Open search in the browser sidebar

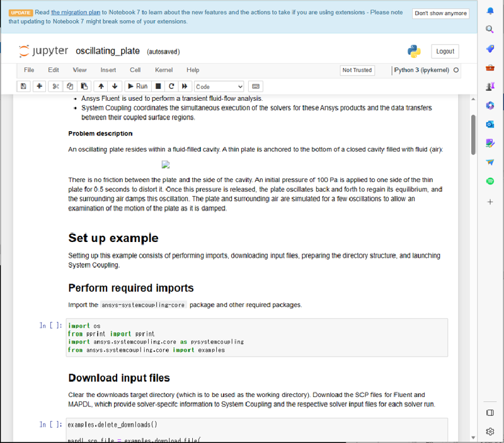[490, 29]
